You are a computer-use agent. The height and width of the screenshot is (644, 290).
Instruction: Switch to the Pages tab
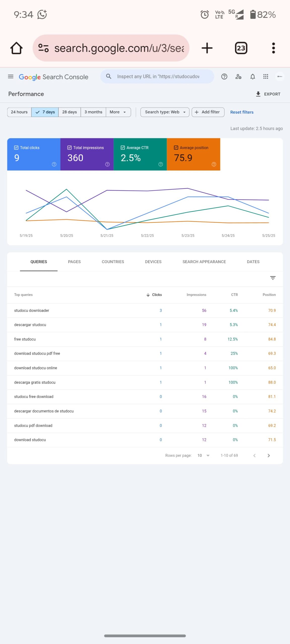point(74,262)
